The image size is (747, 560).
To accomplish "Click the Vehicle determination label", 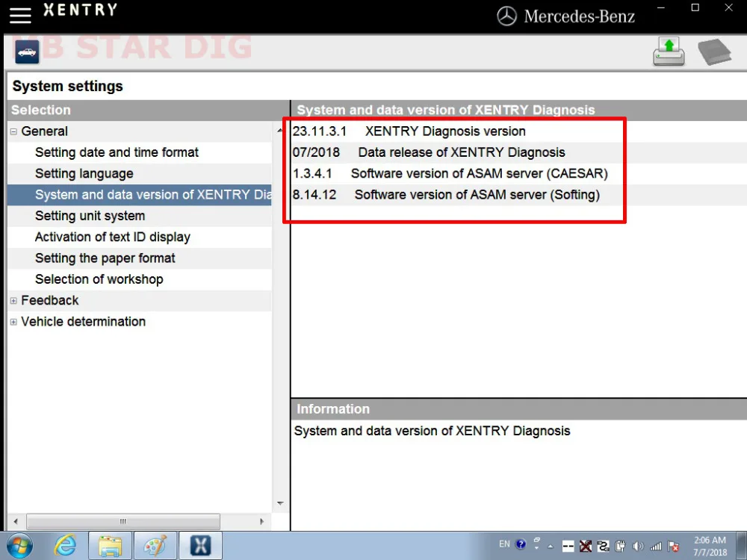I will coord(84,321).
